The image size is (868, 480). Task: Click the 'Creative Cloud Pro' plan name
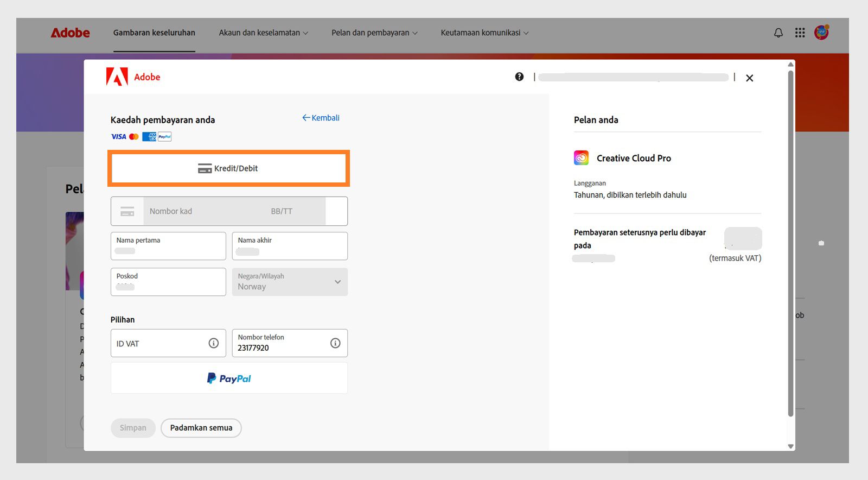coord(634,158)
